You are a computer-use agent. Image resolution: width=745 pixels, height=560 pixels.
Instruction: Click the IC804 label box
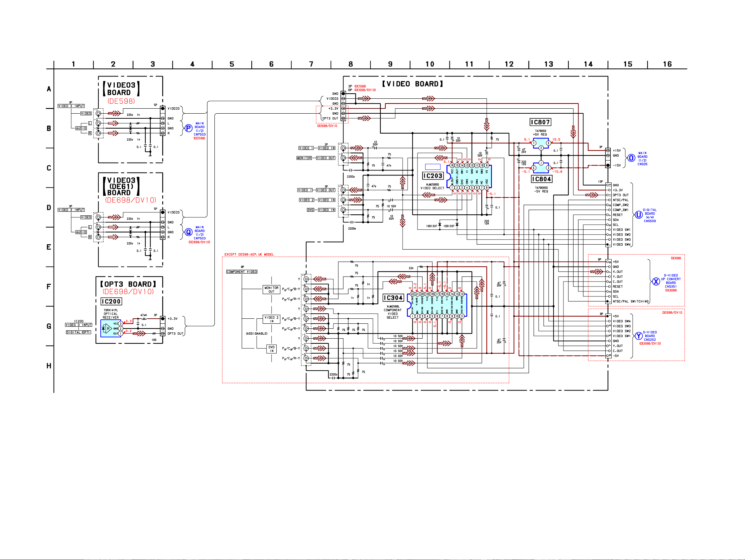pos(541,179)
